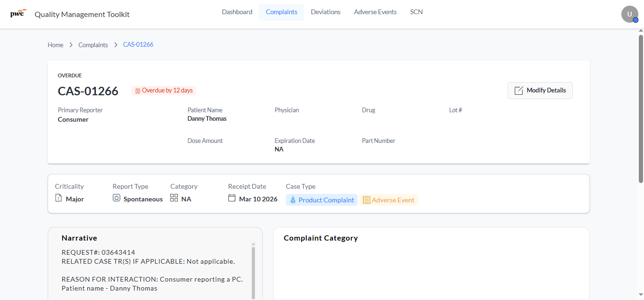Select the Complaints navigation tab
Screen dimensions: 644x300
(x=282, y=12)
